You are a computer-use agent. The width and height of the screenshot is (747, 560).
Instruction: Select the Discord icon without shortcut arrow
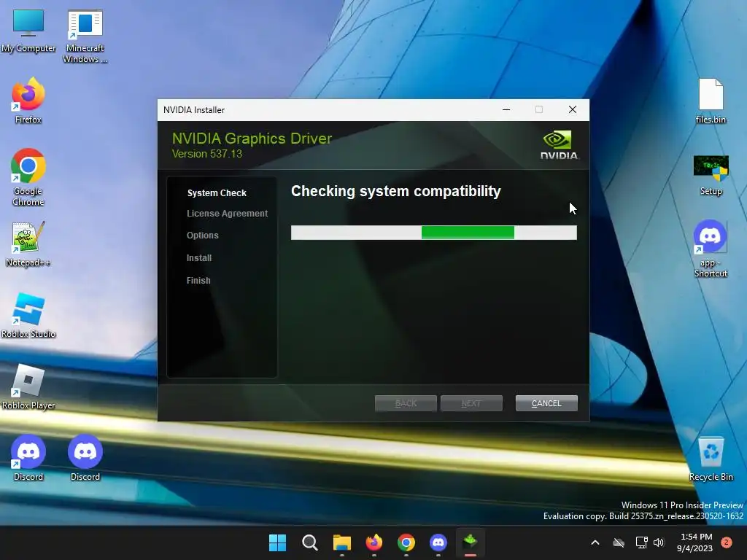pyautogui.click(x=85, y=458)
